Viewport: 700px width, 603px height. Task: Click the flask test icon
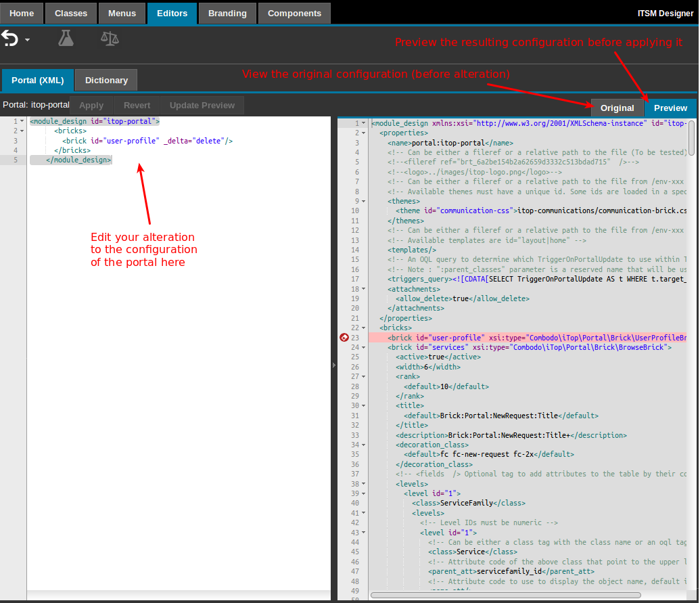(66, 39)
